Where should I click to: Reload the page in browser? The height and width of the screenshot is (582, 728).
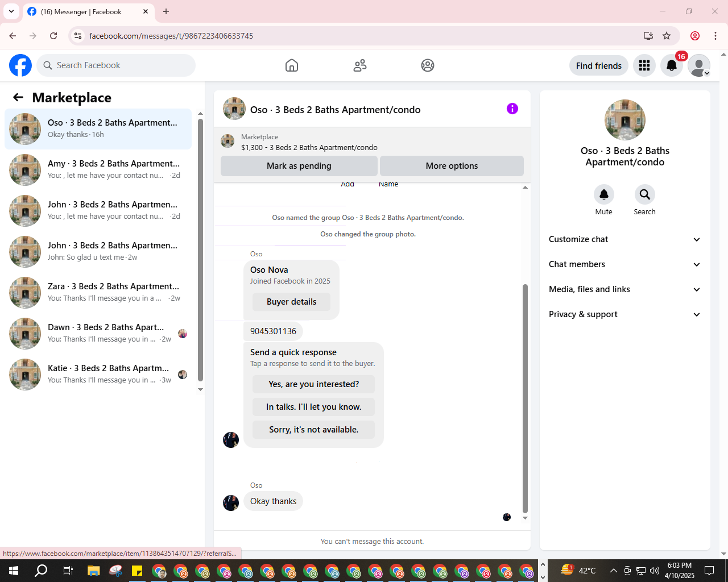click(x=53, y=36)
